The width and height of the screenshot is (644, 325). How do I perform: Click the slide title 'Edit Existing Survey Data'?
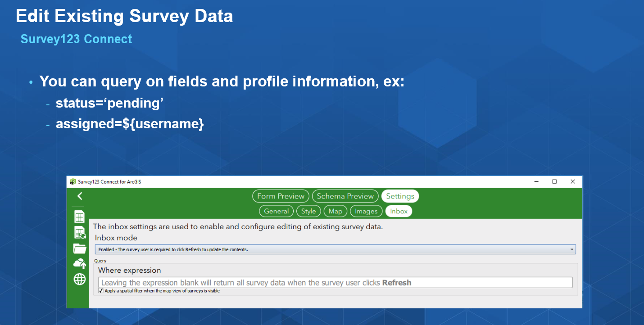tap(124, 16)
